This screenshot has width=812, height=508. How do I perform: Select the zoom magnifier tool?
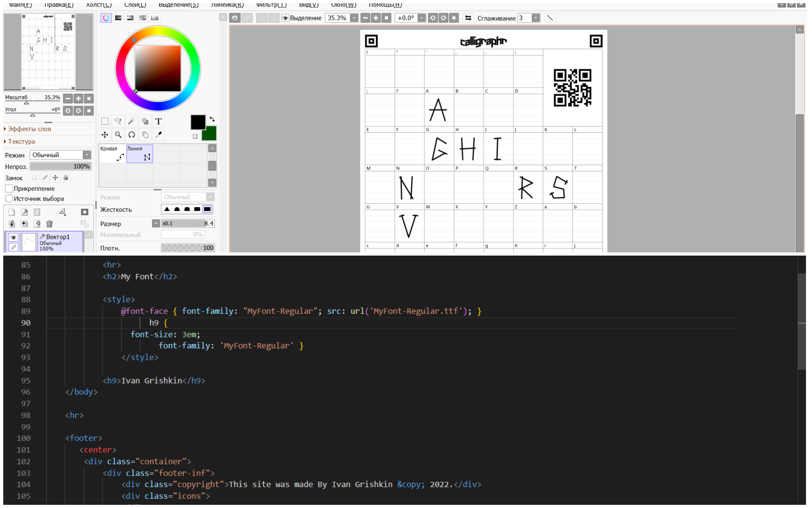118,135
